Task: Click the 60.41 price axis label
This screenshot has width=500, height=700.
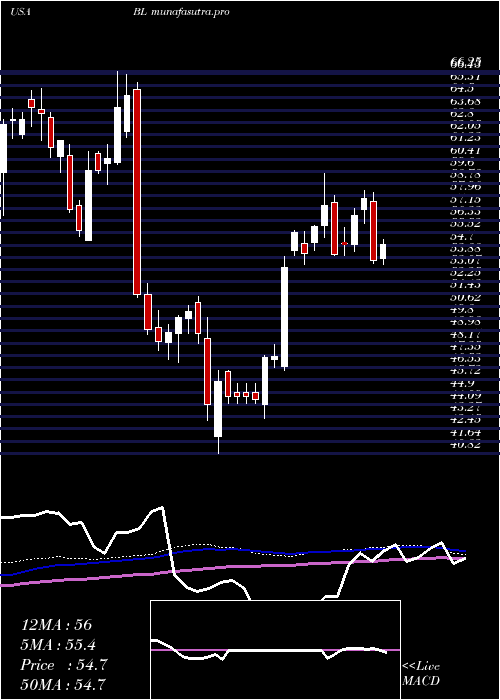Action: (x=465, y=151)
